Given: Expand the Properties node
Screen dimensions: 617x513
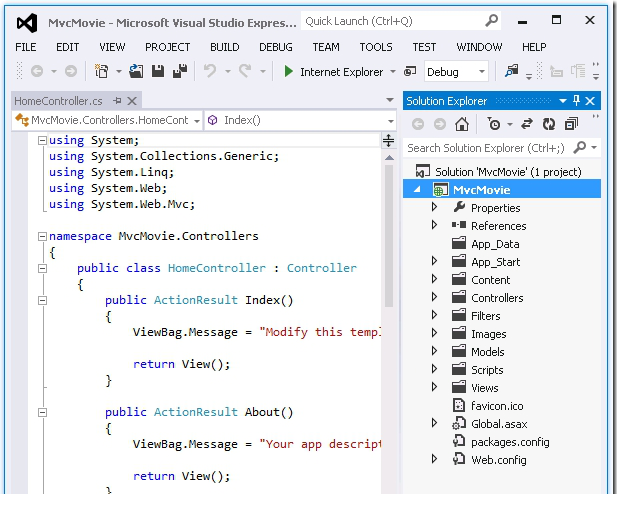Looking at the screenshot, I should pyautogui.click(x=434, y=207).
